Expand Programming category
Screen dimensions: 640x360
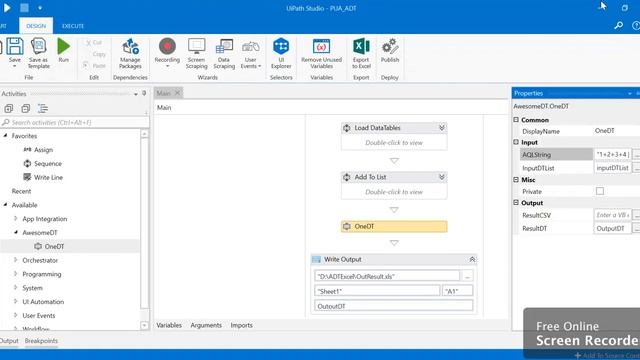[x=16, y=274]
